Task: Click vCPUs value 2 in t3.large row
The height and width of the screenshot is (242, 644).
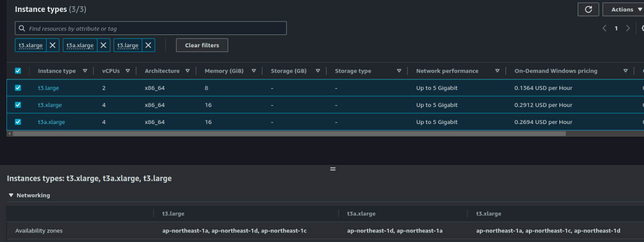Action: point(104,88)
